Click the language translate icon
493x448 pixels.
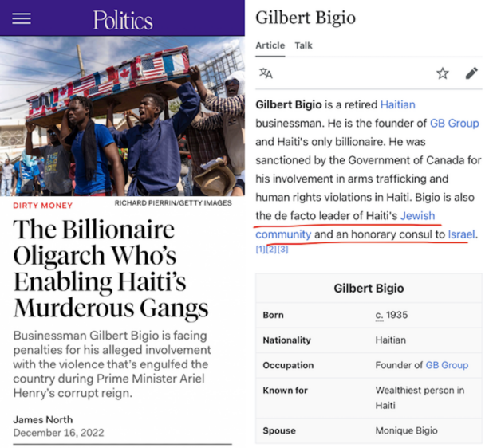266,73
